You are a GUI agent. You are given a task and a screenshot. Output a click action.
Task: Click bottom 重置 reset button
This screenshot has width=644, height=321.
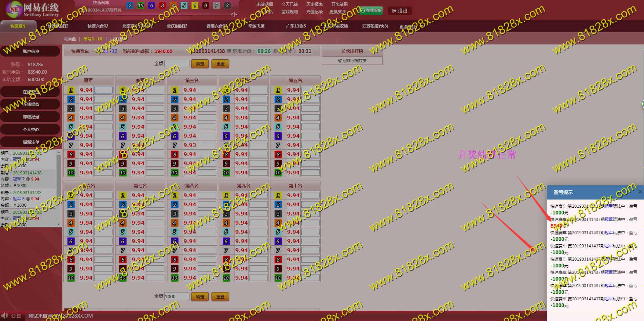[220, 297]
